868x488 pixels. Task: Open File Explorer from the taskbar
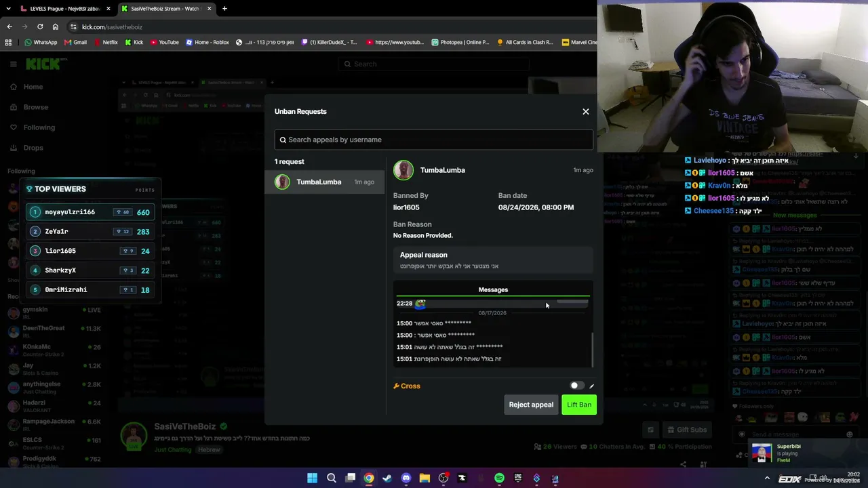pyautogui.click(x=425, y=479)
